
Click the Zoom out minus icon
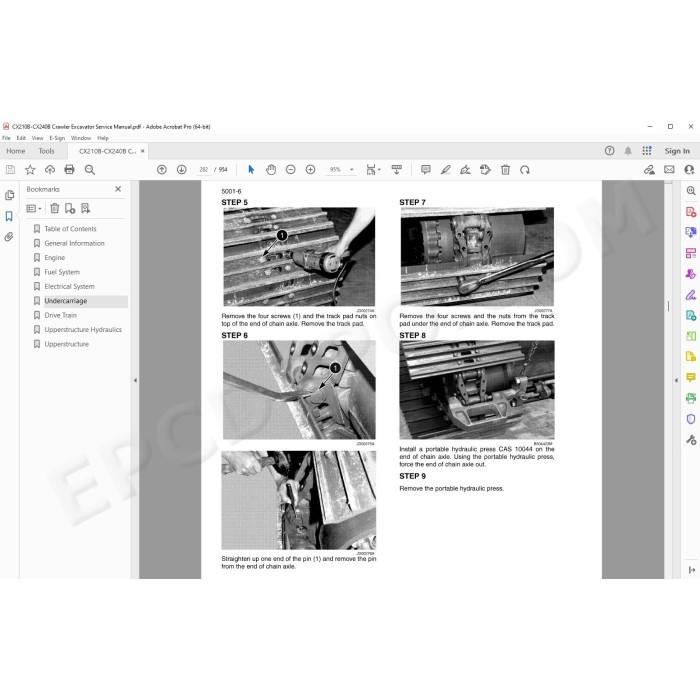pos(291,170)
